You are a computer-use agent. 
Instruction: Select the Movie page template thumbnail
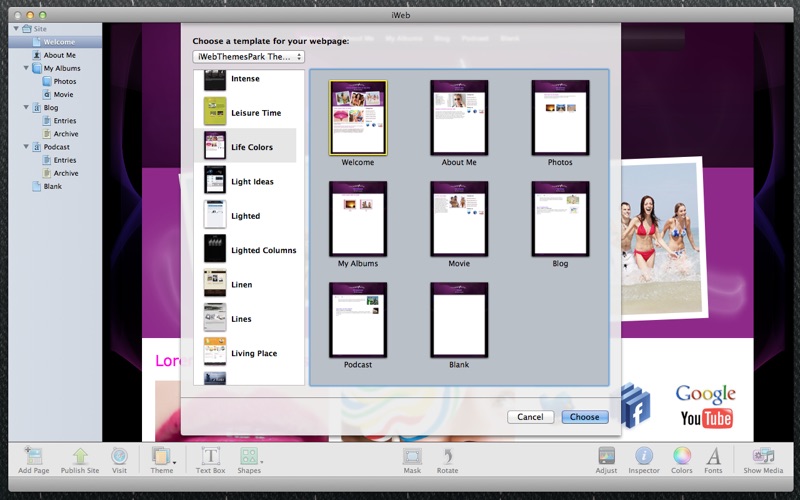459,219
